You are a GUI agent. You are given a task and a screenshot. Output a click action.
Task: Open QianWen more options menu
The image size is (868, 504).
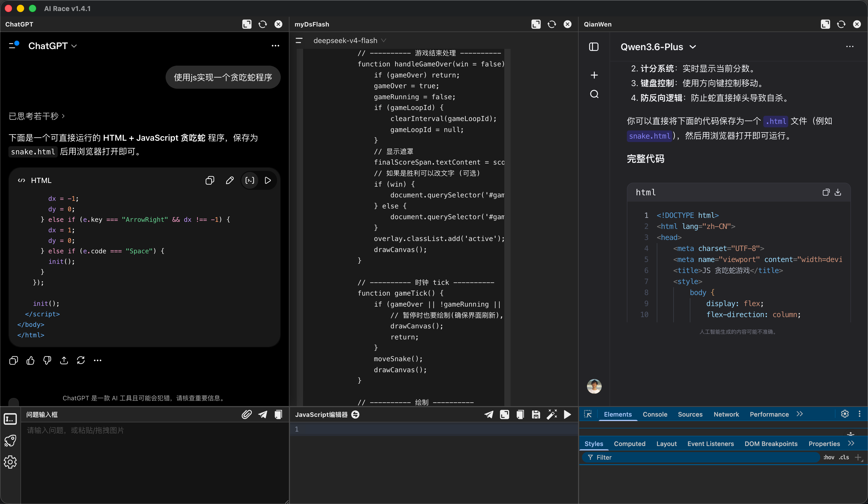850,46
